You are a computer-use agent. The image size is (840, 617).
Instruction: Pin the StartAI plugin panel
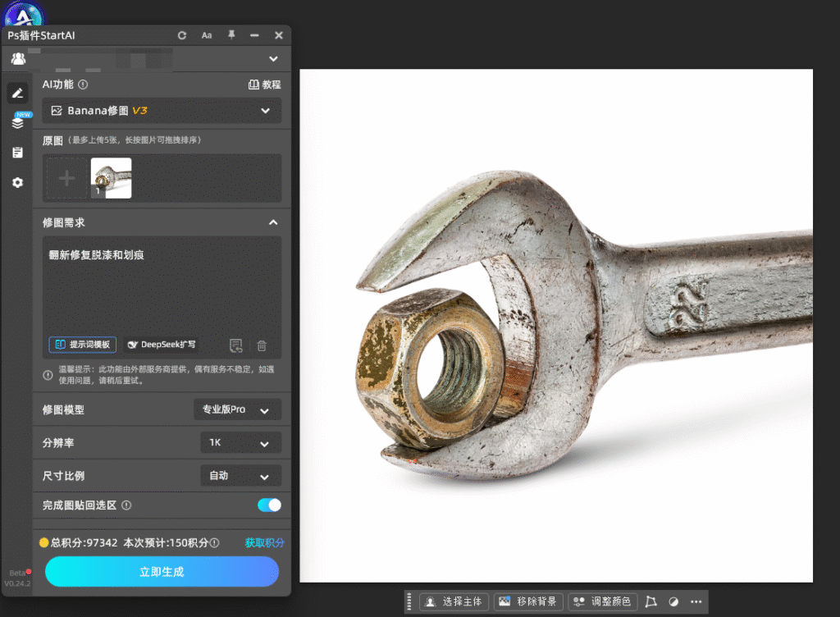[x=231, y=34]
